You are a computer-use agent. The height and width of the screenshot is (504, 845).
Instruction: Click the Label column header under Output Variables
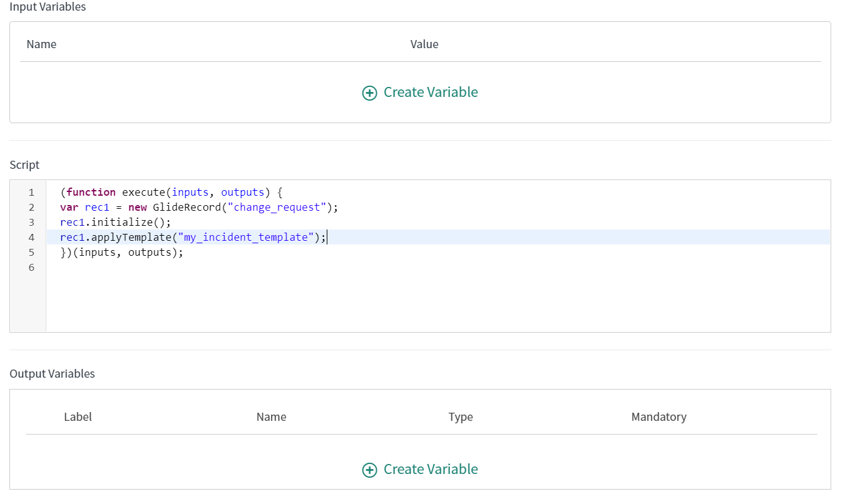point(78,416)
